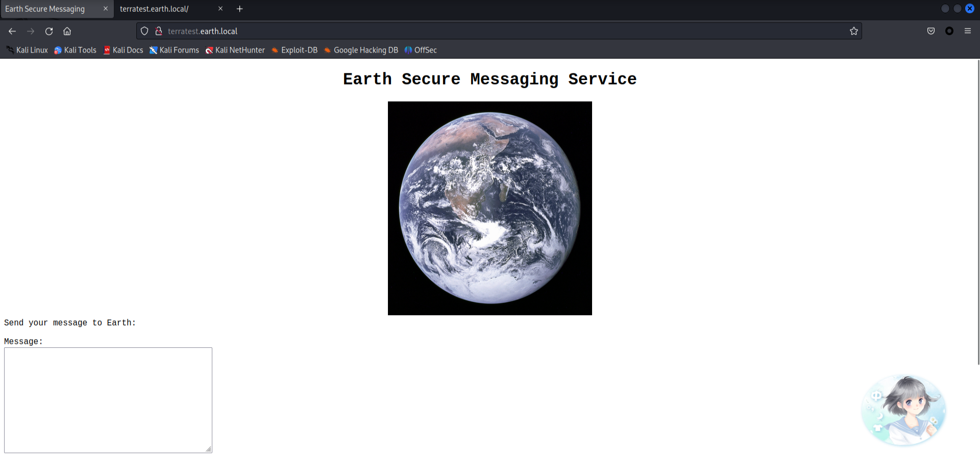
Task: Reload the current page
Action: 49,31
